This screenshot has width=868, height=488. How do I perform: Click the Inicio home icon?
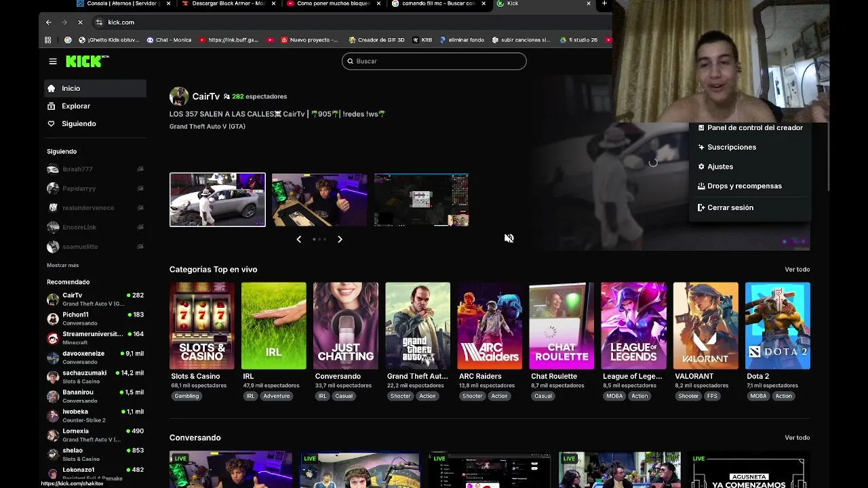[x=51, y=88]
